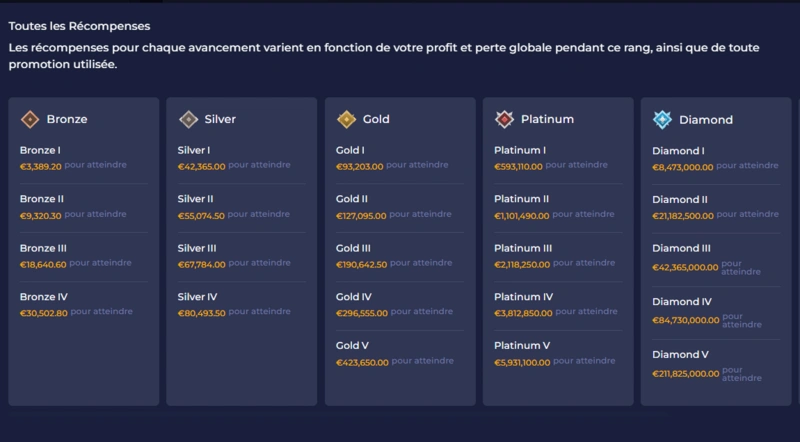The image size is (800, 442).
Task: Click the €211,825,000.00 Diamond V amount
Action: (685, 373)
